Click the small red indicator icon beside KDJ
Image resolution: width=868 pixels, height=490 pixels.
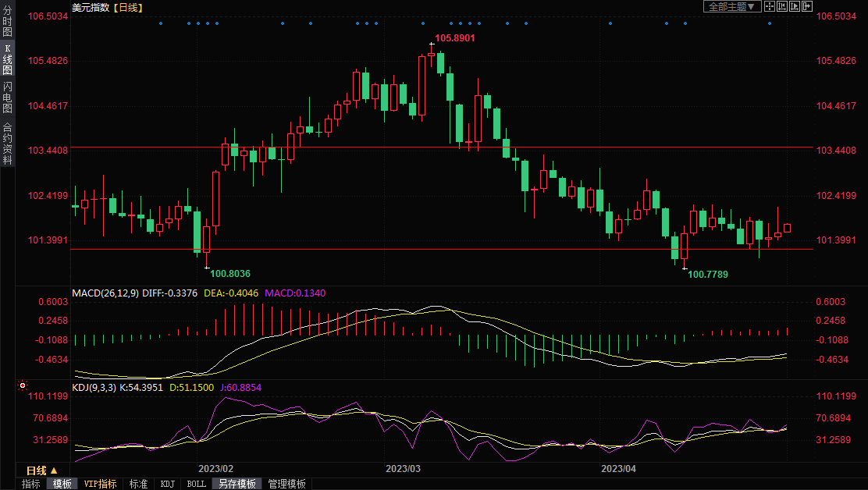coord(23,385)
